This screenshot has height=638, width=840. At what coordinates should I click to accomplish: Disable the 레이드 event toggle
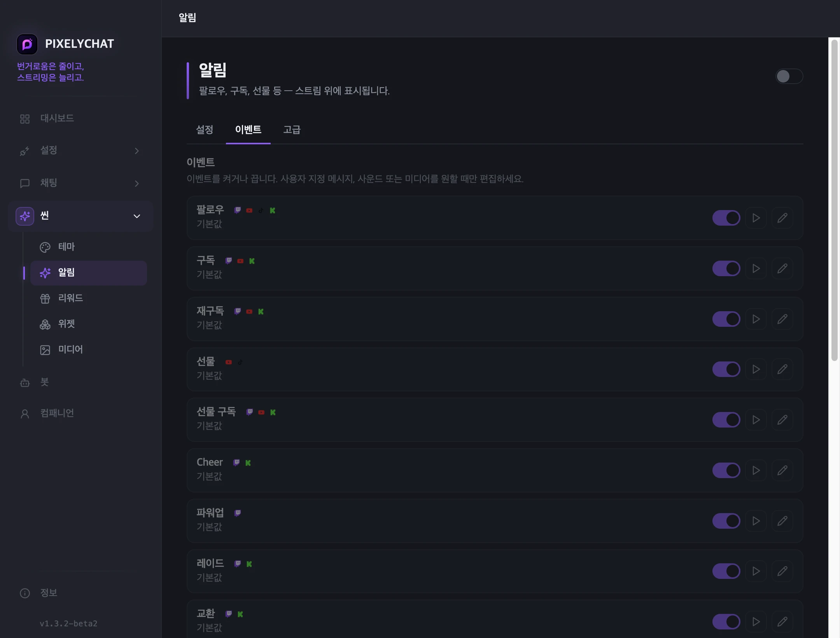(x=726, y=571)
